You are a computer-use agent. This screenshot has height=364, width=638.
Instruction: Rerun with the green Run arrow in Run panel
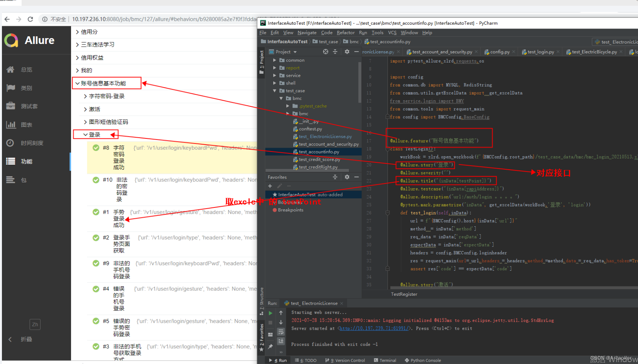tap(271, 313)
